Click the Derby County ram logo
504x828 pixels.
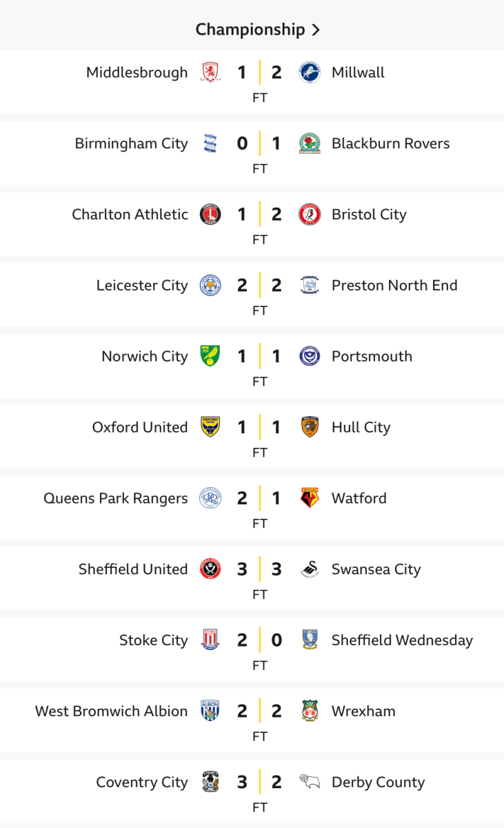coord(310,782)
